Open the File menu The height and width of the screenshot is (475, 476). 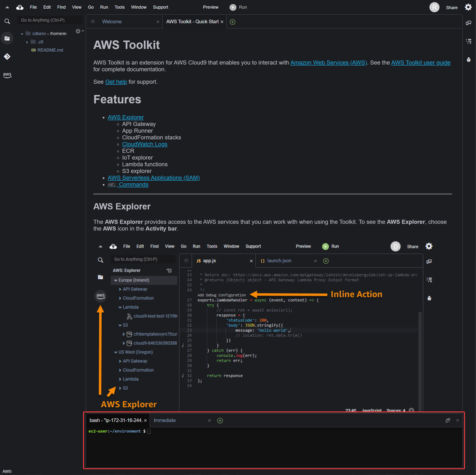[33, 7]
